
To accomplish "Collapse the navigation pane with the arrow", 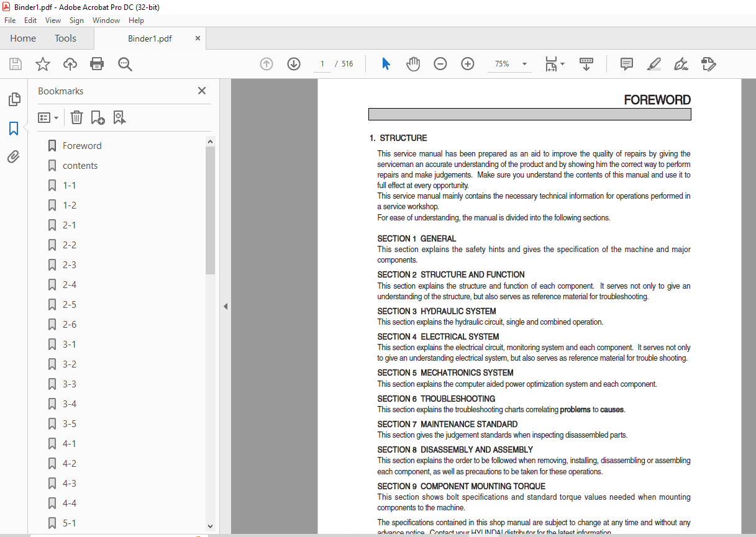I will [225, 306].
